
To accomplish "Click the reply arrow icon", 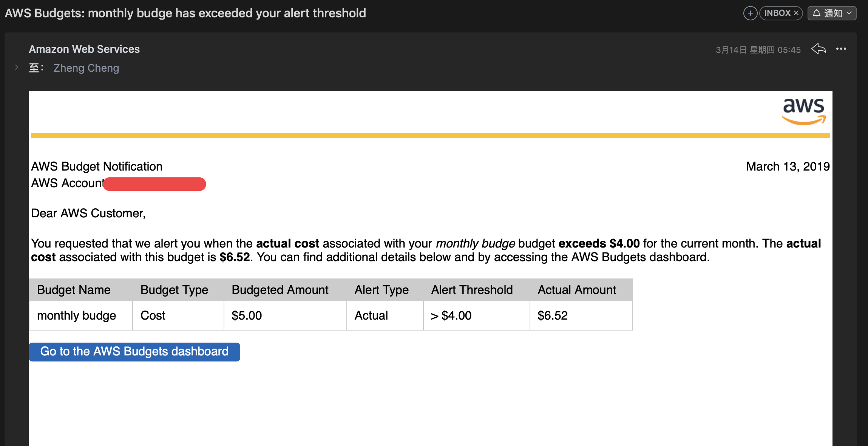I will [819, 49].
